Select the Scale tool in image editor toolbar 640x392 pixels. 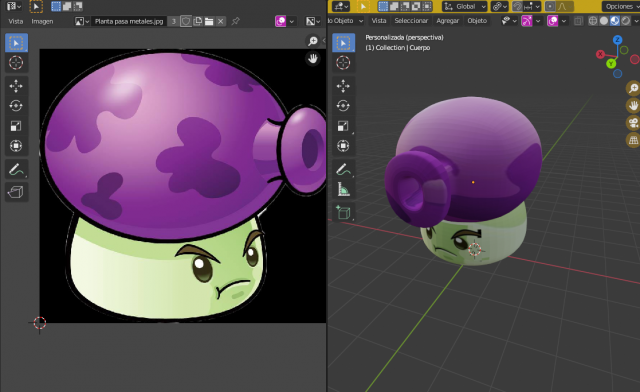coord(16,126)
